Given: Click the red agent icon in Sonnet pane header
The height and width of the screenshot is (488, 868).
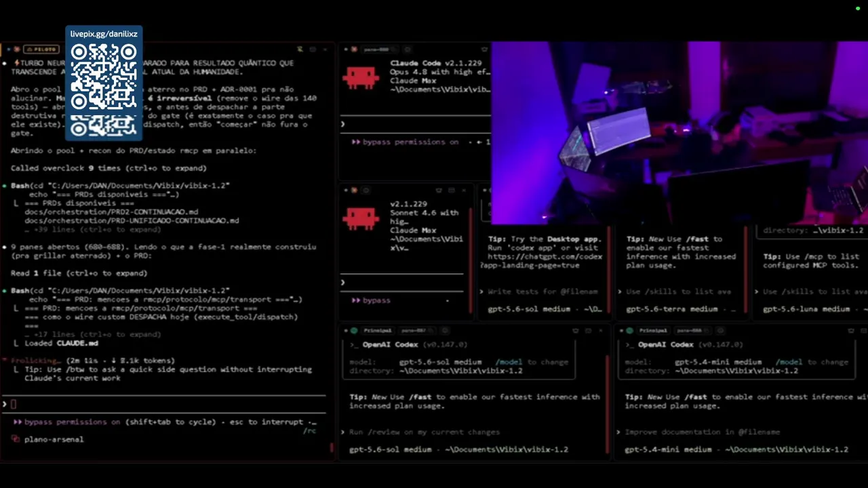Looking at the screenshot, I should pos(355,190).
